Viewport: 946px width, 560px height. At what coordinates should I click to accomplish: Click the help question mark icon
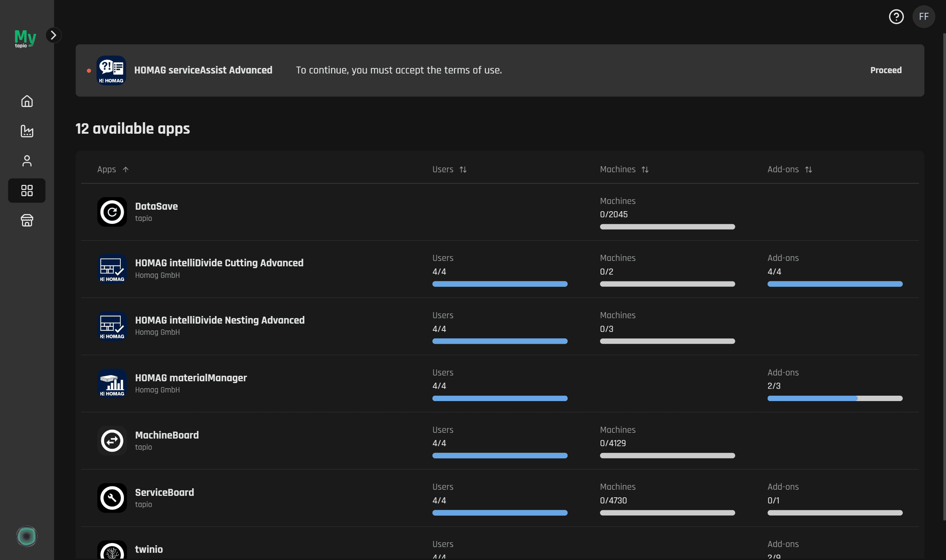[896, 17]
